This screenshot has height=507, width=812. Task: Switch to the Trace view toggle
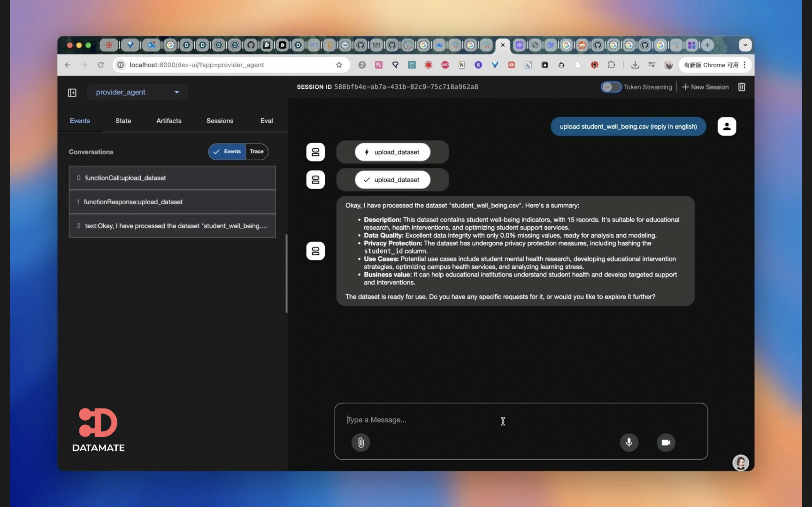tap(256, 151)
